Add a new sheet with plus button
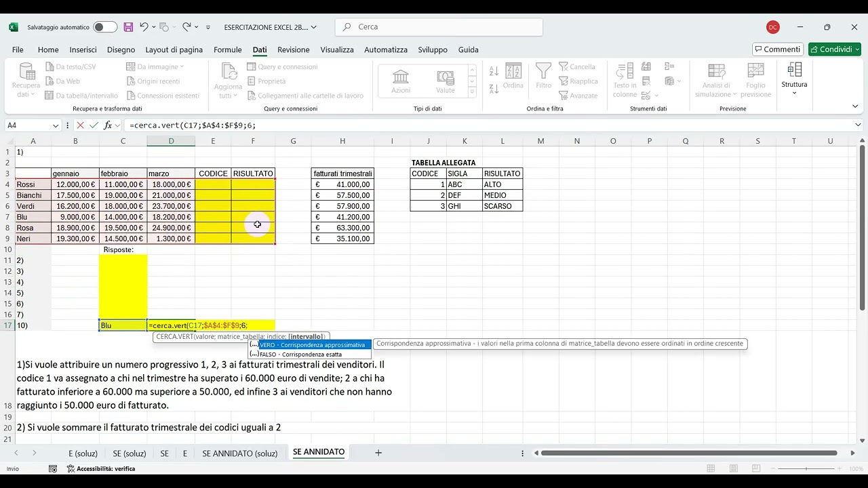This screenshot has height=488, width=868. point(378,452)
